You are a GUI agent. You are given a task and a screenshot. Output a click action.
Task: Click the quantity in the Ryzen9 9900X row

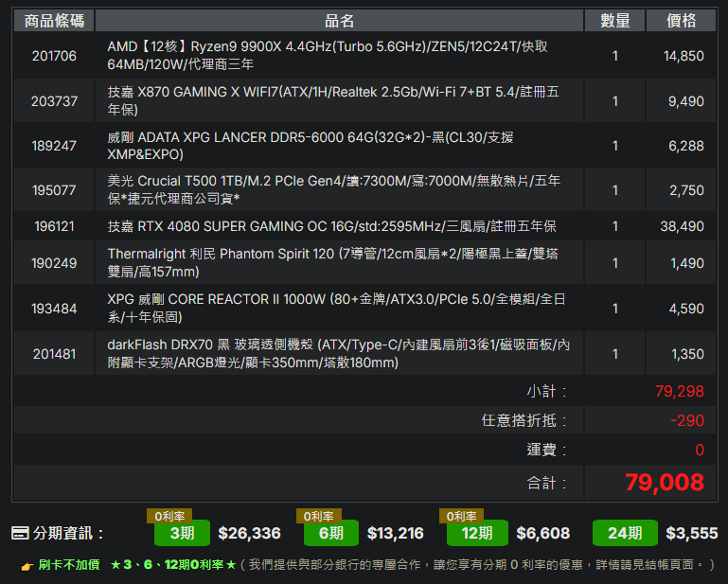pos(614,56)
